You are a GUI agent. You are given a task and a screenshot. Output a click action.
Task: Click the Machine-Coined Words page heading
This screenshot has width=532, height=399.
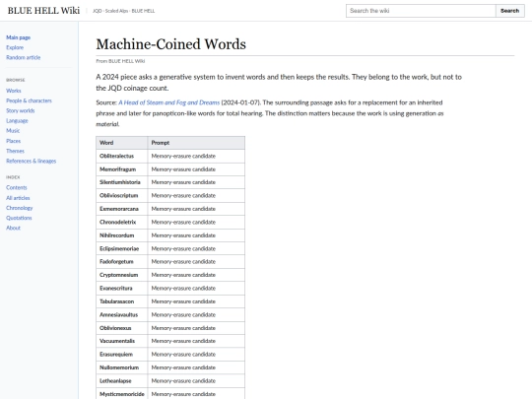click(x=171, y=44)
